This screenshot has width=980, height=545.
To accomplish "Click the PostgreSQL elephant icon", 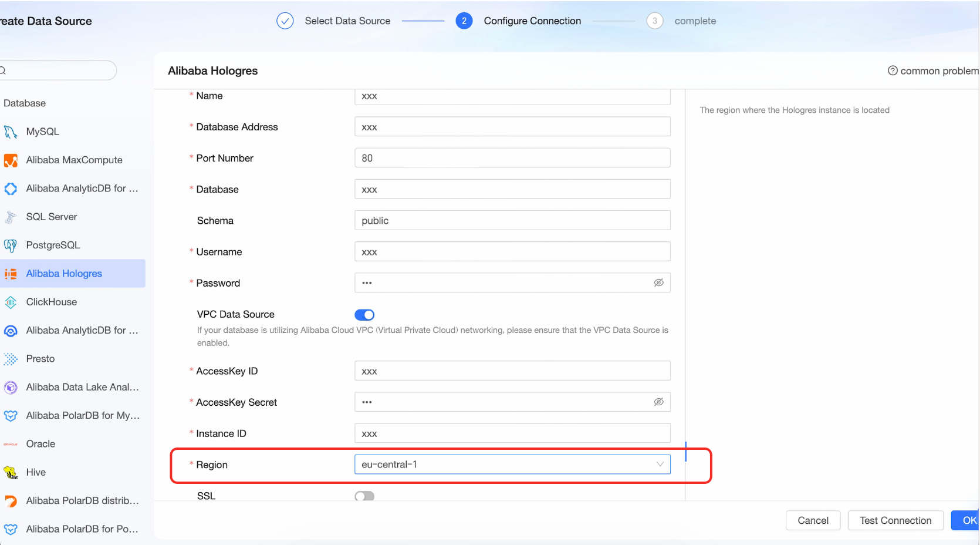I will 11,245.
